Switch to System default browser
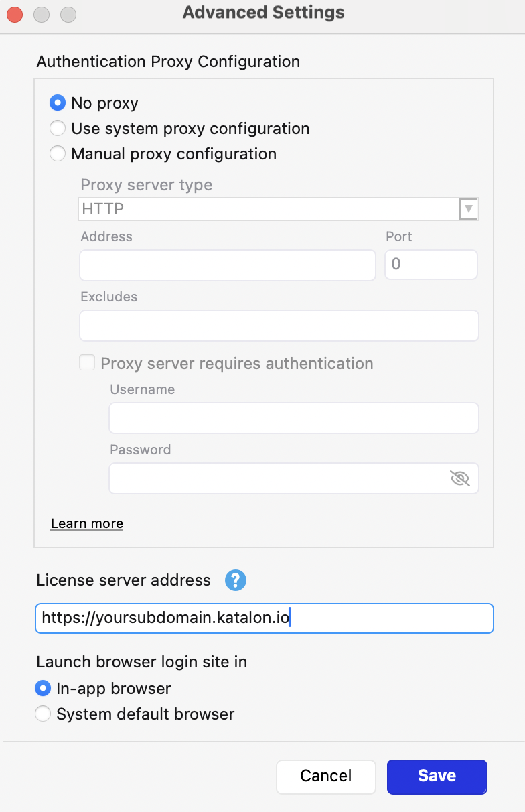525x812 pixels. tap(43, 714)
